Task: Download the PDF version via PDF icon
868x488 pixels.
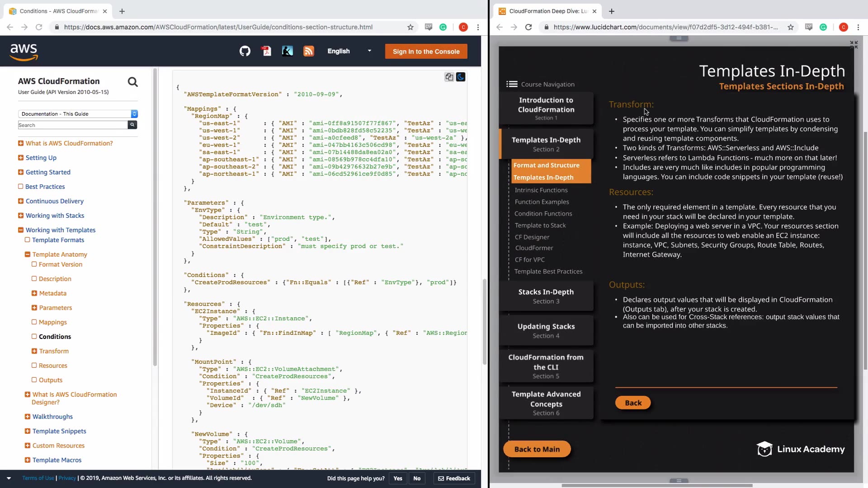Action: [266, 52]
